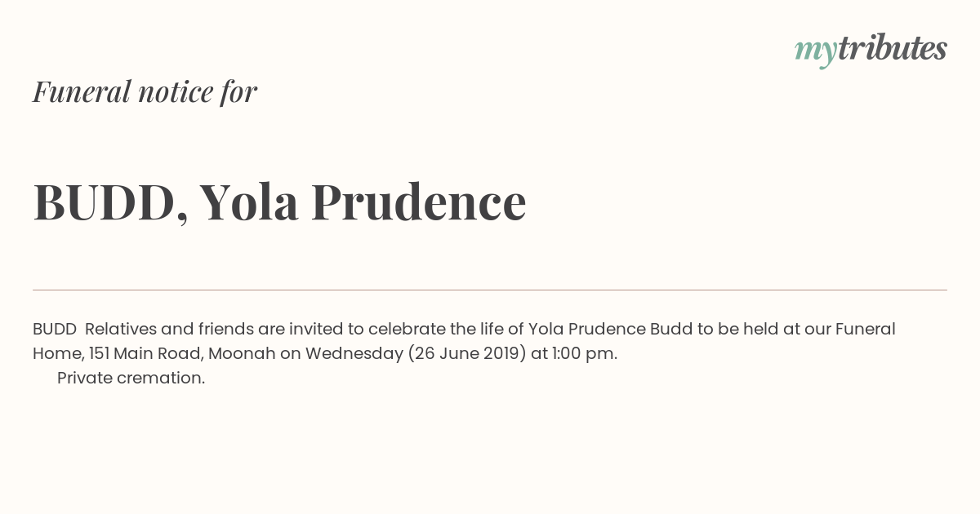Click the word 'BUDD' starting the notice paragraph
Image resolution: width=980 pixels, height=514 pixels.
pyautogui.click(x=55, y=329)
